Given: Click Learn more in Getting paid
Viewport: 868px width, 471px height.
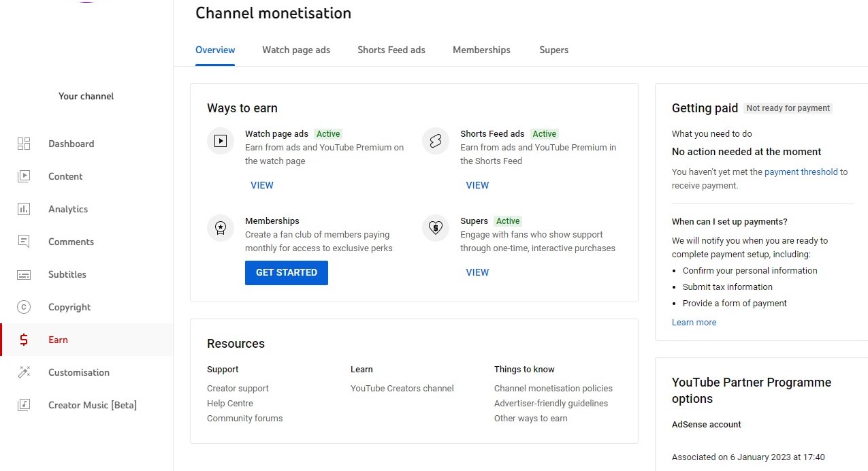Looking at the screenshot, I should (x=694, y=323).
